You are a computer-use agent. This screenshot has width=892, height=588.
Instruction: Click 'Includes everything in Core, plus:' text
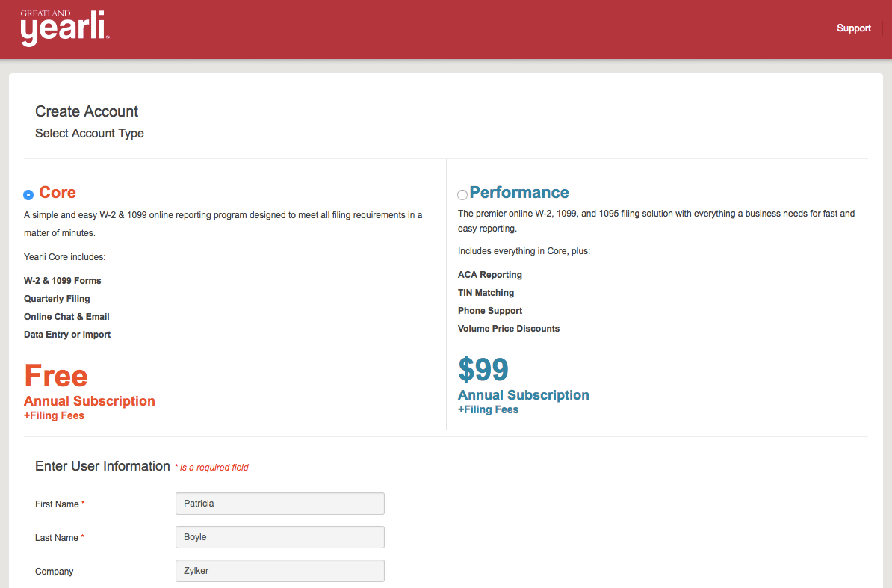[x=524, y=251]
